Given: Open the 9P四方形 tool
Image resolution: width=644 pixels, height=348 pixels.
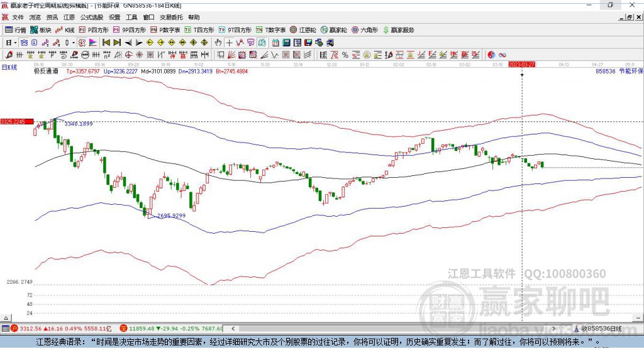Looking at the screenshot, I should point(130,30).
